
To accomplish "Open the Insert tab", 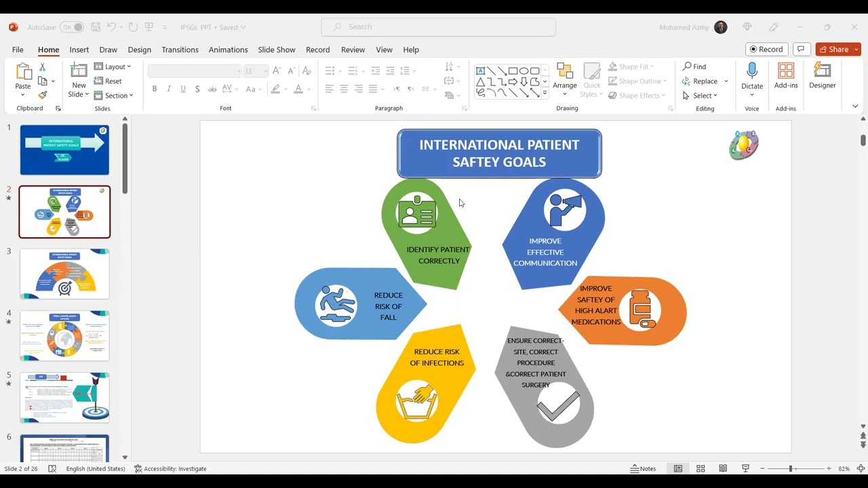I will pyautogui.click(x=79, y=49).
